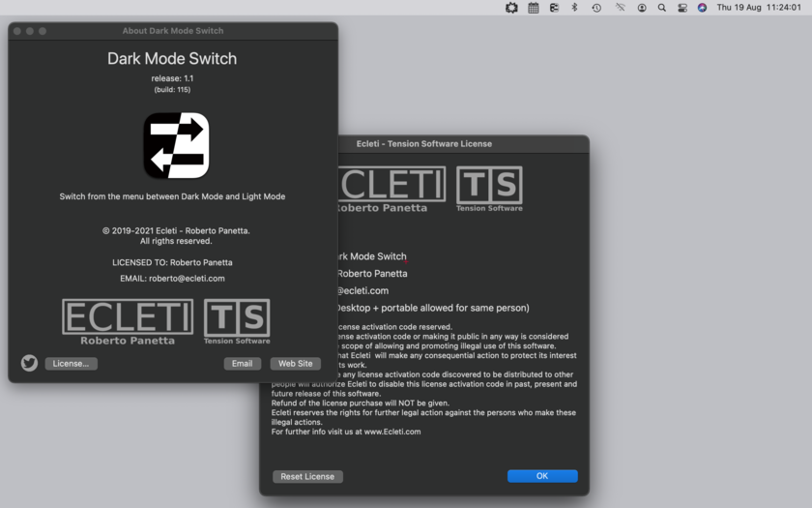Screen dimensions: 812x508
Task: Click the date and time in menu bar
Action: click(x=759, y=8)
